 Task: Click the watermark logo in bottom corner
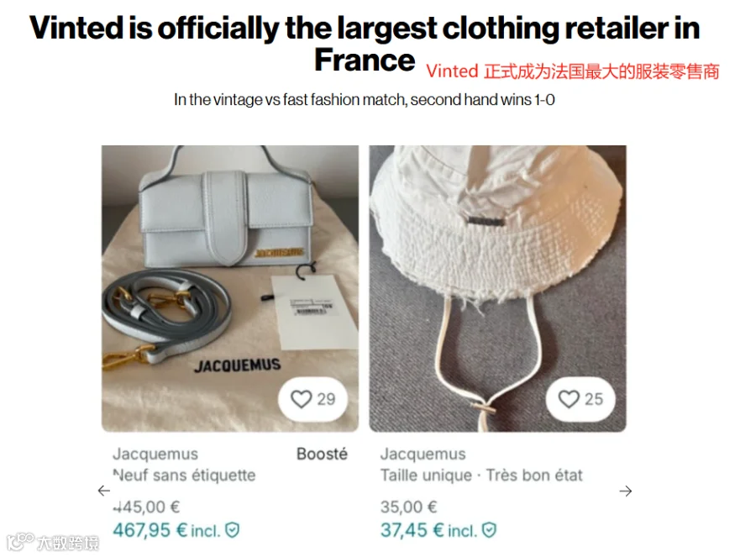[53, 542]
